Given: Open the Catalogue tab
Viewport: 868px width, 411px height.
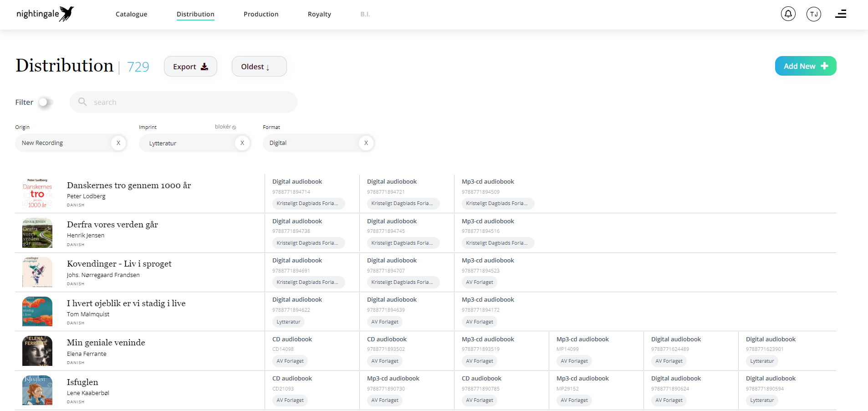Looking at the screenshot, I should coord(131,14).
